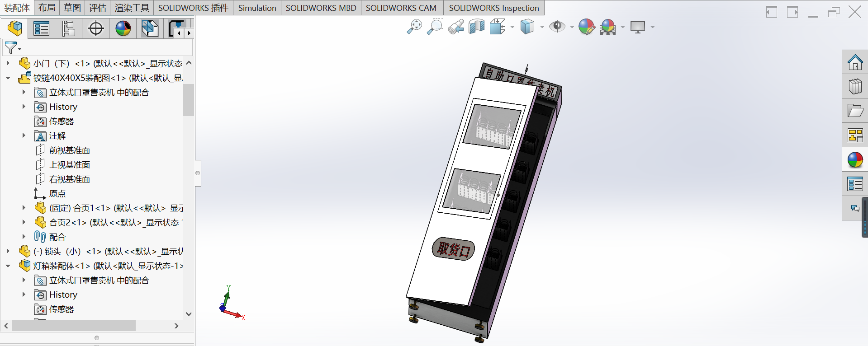Expand the 注解 node
868x346 pixels.
click(x=24, y=136)
